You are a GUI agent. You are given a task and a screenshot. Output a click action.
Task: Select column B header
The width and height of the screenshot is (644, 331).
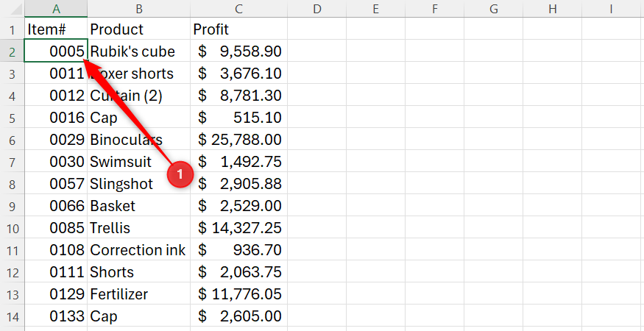[139, 9]
